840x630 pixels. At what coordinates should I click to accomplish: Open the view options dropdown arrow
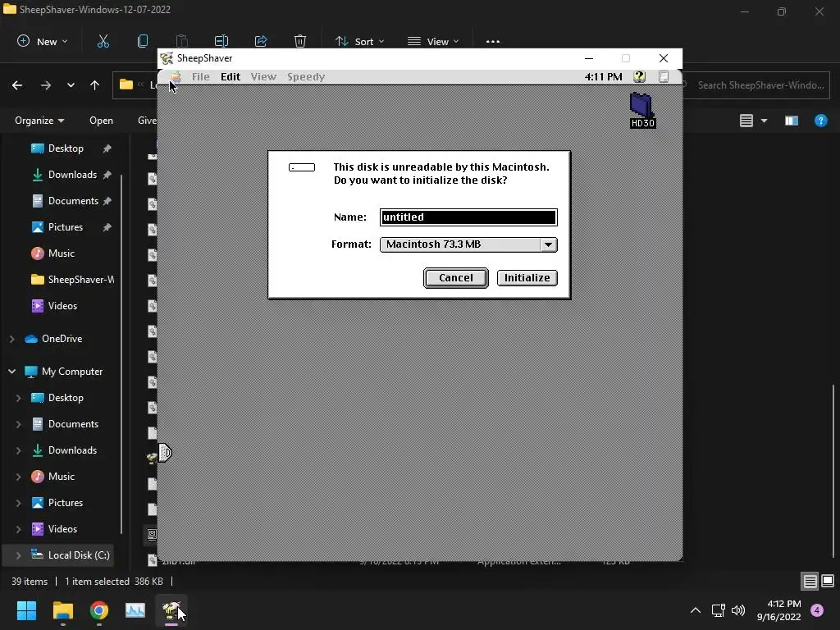tap(764, 121)
